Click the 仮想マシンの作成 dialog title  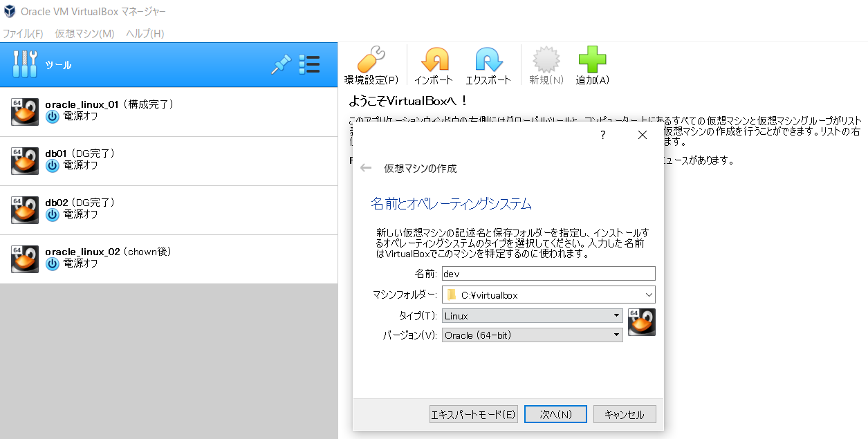click(421, 169)
